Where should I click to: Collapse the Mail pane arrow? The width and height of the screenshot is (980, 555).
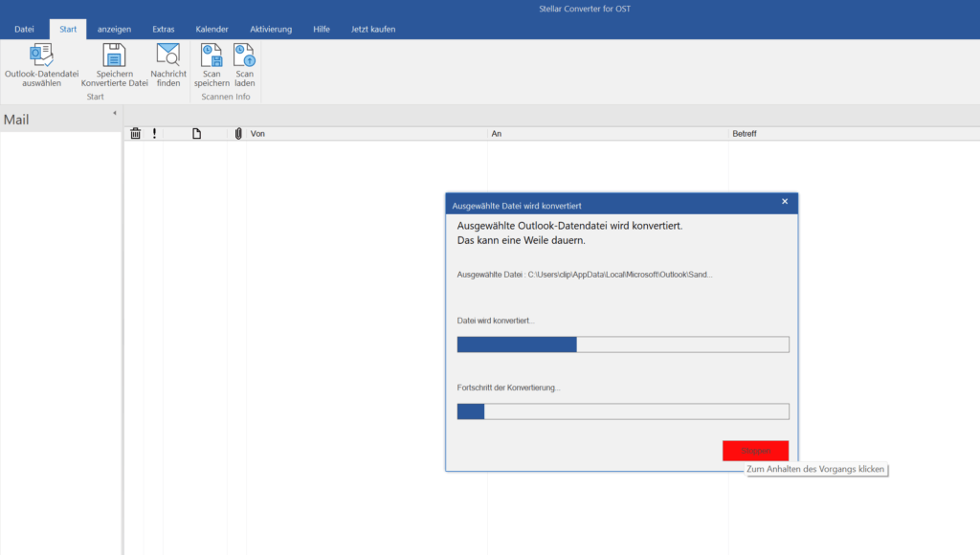[115, 113]
